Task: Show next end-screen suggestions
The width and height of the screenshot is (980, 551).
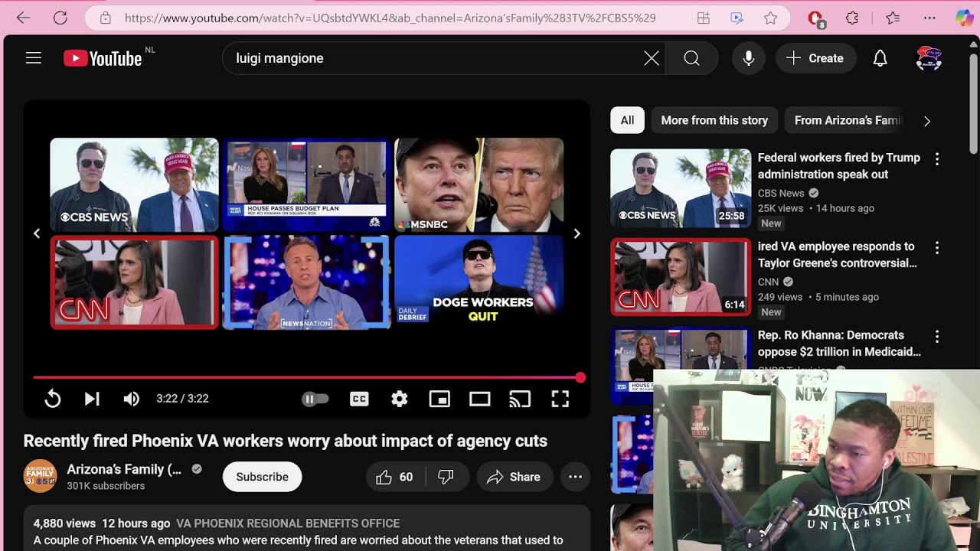Action: click(x=577, y=233)
